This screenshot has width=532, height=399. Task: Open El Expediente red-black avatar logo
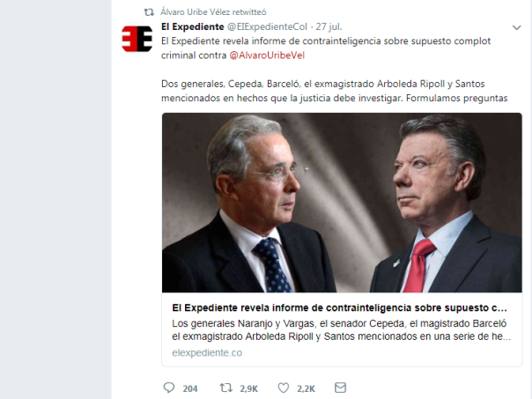(137, 39)
